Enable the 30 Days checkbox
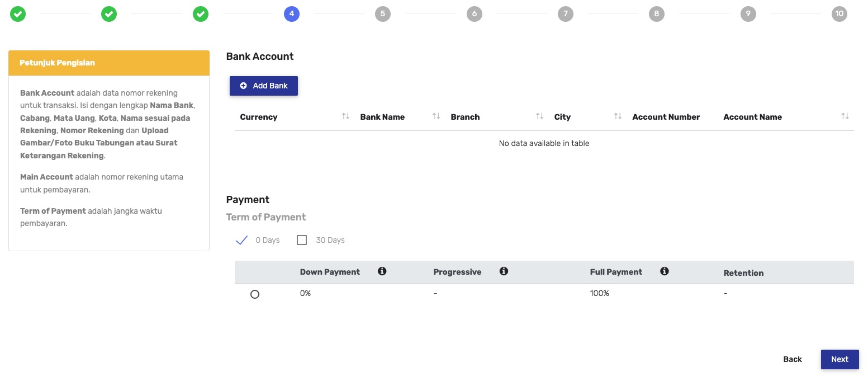868x381 pixels. (302, 240)
